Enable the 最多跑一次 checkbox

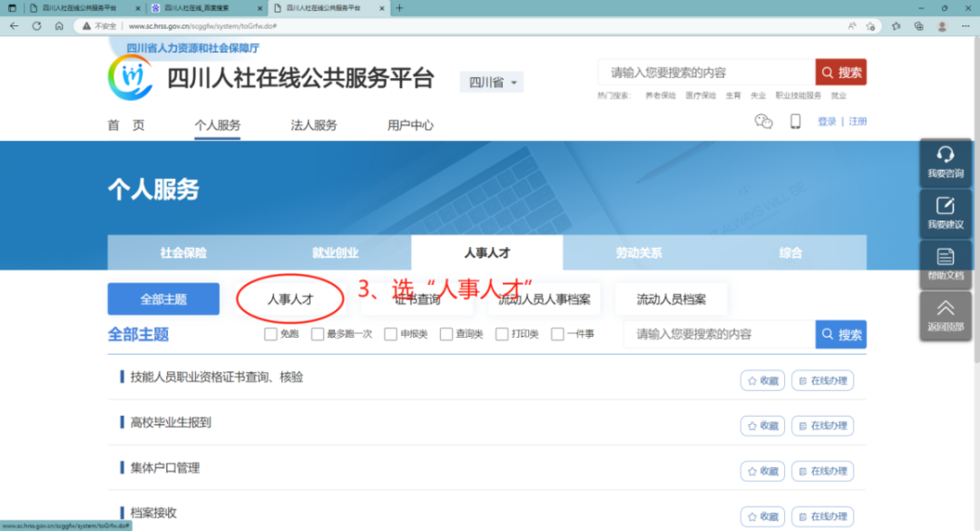(x=318, y=334)
